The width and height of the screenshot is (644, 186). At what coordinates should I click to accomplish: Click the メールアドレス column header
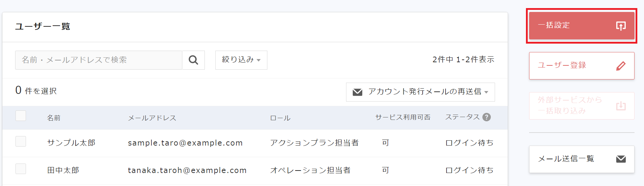[x=152, y=118]
